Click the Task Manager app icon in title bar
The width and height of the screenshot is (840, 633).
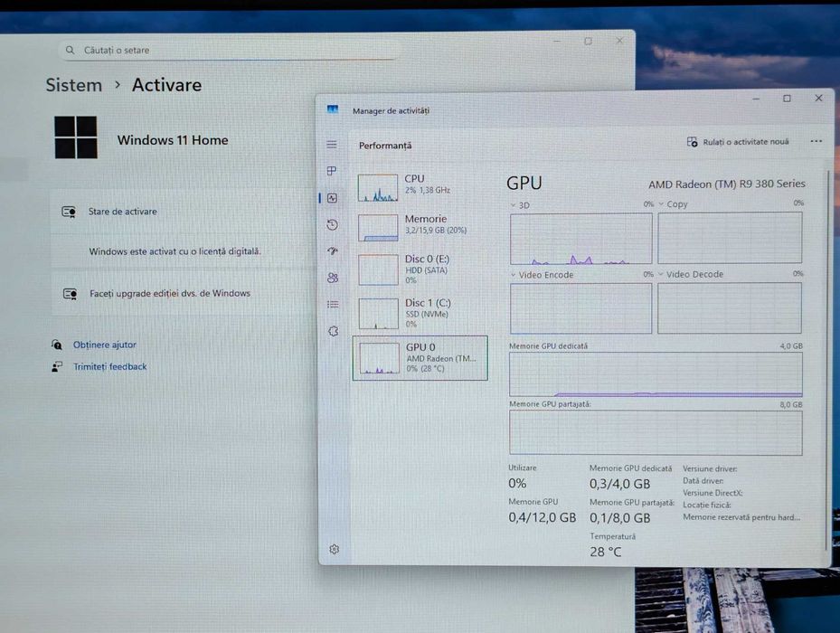point(333,109)
